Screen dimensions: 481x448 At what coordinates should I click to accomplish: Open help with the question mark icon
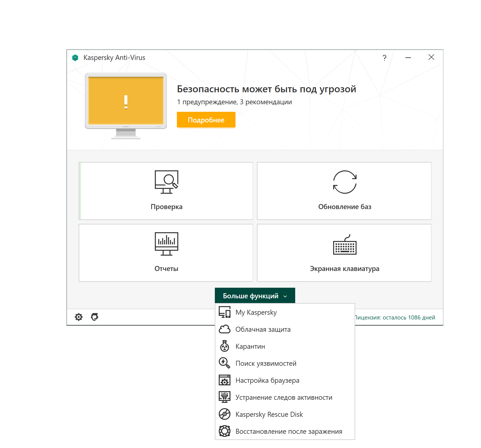384,58
